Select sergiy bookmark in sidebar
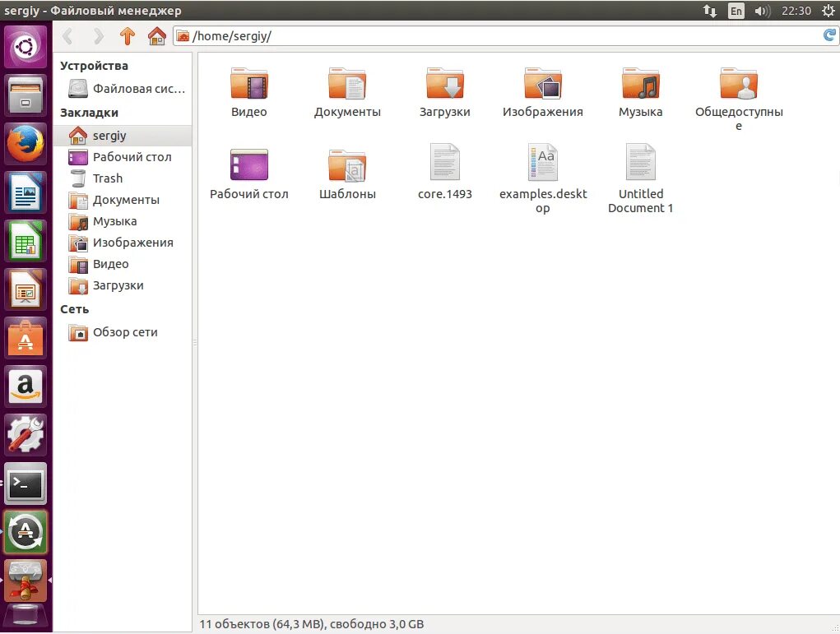Image resolution: width=840 pixels, height=634 pixels. tap(122, 136)
